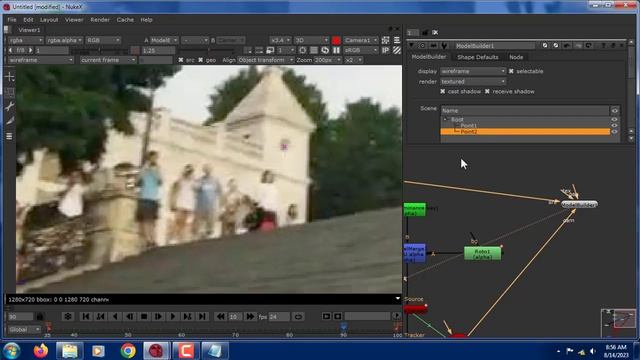Open the render textured dropdown
The height and width of the screenshot is (360, 640).
point(473,82)
